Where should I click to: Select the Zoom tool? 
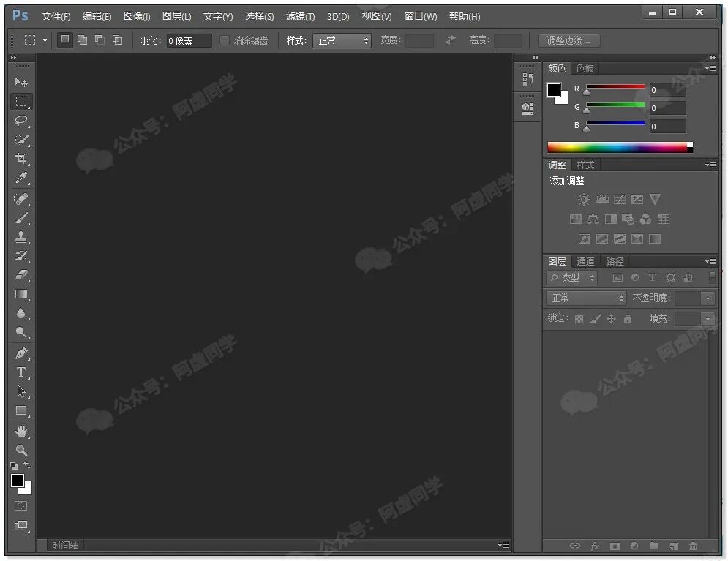pyautogui.click(x=21, y=450)
